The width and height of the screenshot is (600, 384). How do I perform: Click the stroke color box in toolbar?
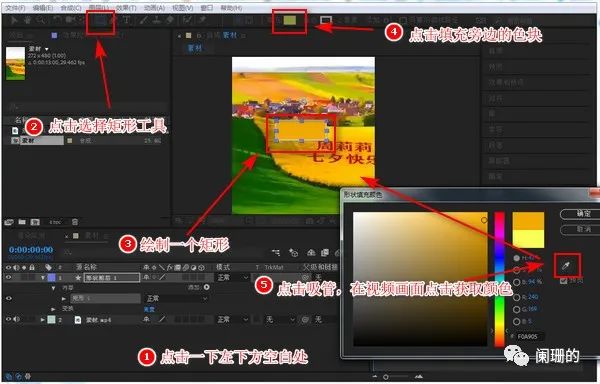pyautogui.click(x=326, y=20)
